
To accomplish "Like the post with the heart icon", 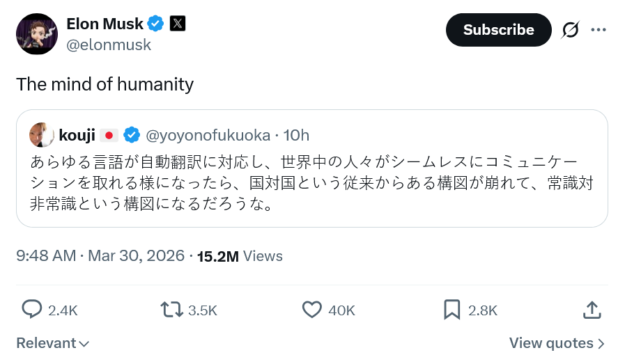I will (312, 309).
